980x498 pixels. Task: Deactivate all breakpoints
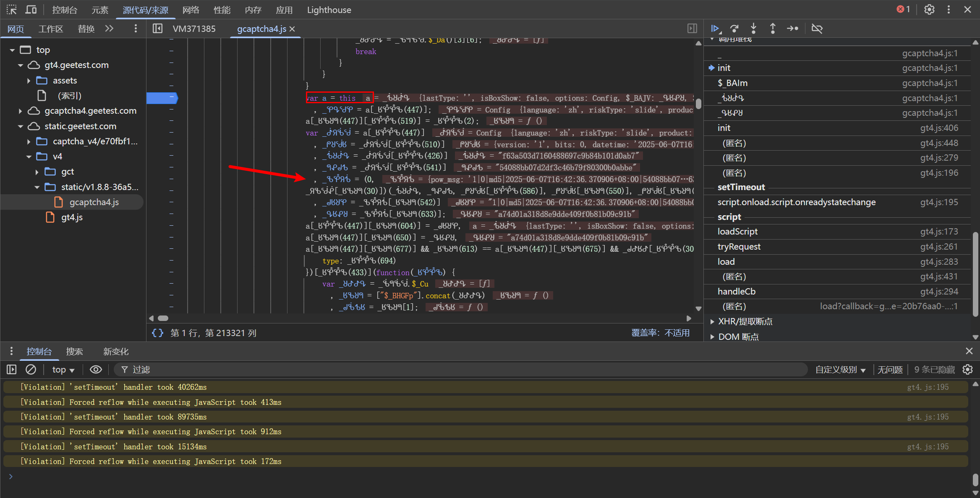817,29
